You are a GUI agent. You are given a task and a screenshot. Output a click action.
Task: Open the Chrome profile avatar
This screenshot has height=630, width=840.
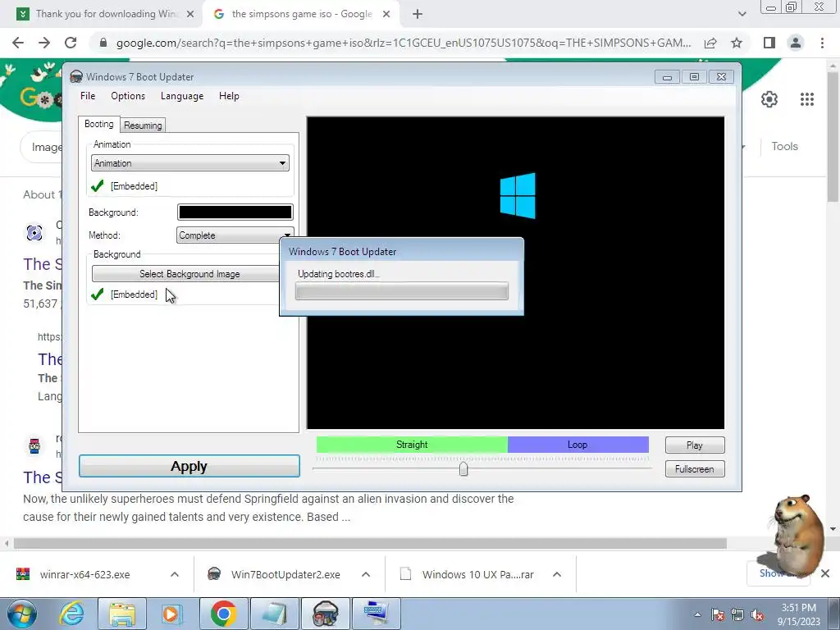point(796,43)
